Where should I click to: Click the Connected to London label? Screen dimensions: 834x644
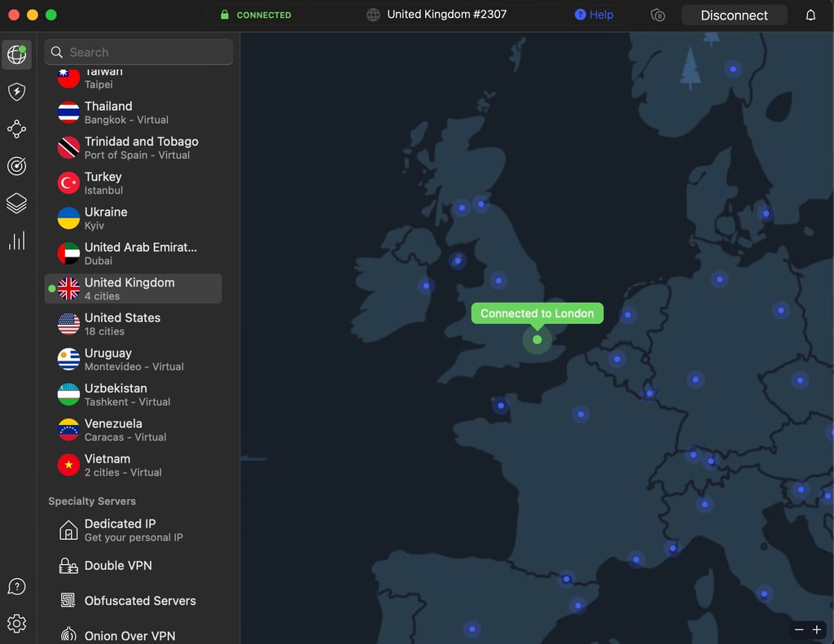(x=538, y=313)
